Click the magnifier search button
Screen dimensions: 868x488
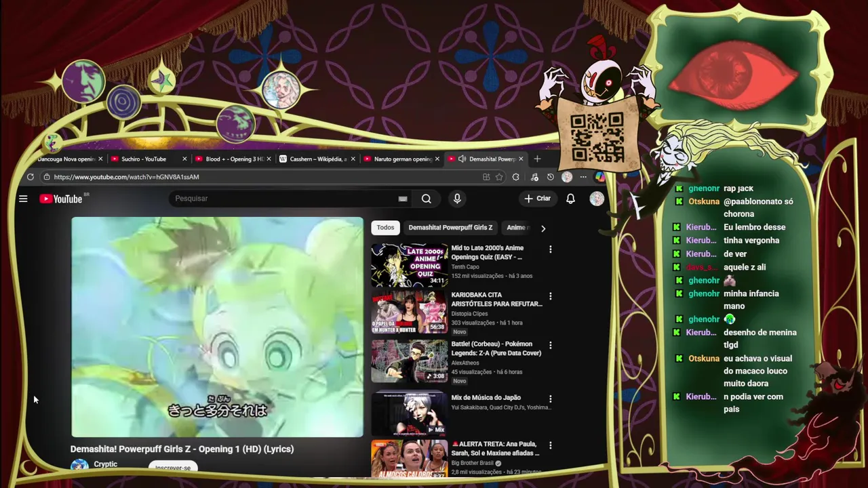(x=427, y=199)
